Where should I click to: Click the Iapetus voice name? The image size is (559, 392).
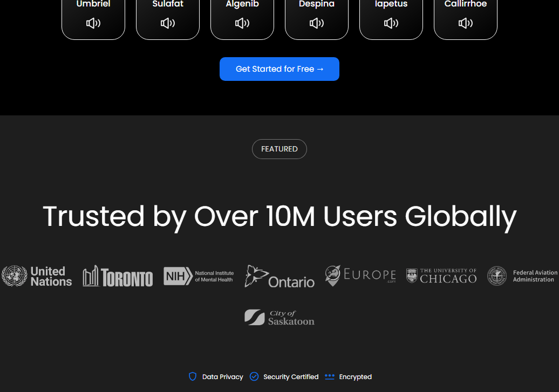(391, 4)
